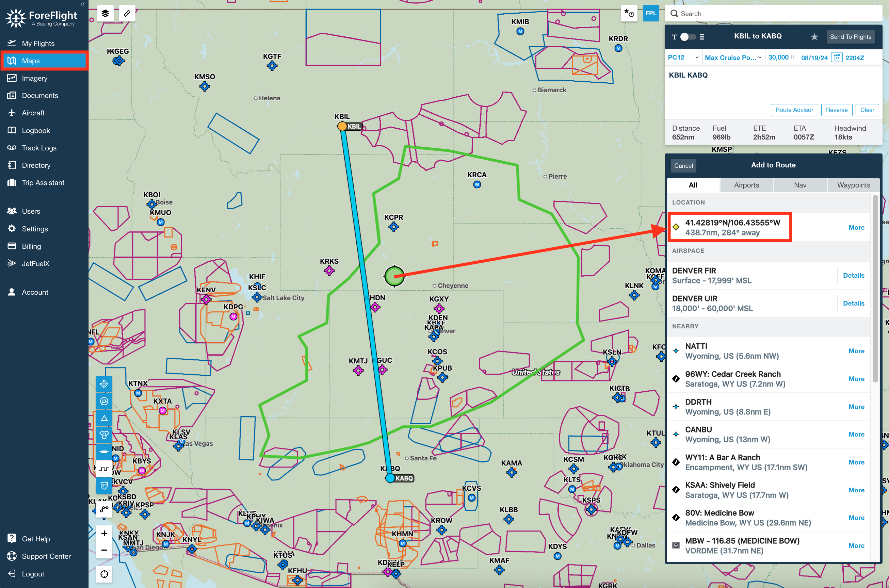The width and height of the screenshot is (889, 588).
Task: Show More options for NATTI waypoint
Action: [856, 351]
